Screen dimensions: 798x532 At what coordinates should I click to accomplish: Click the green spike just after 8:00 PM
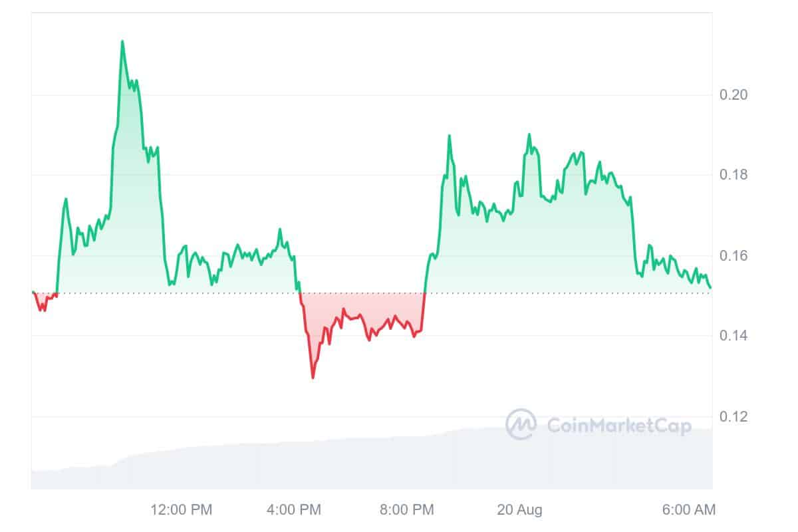click(x=450, y=136)
